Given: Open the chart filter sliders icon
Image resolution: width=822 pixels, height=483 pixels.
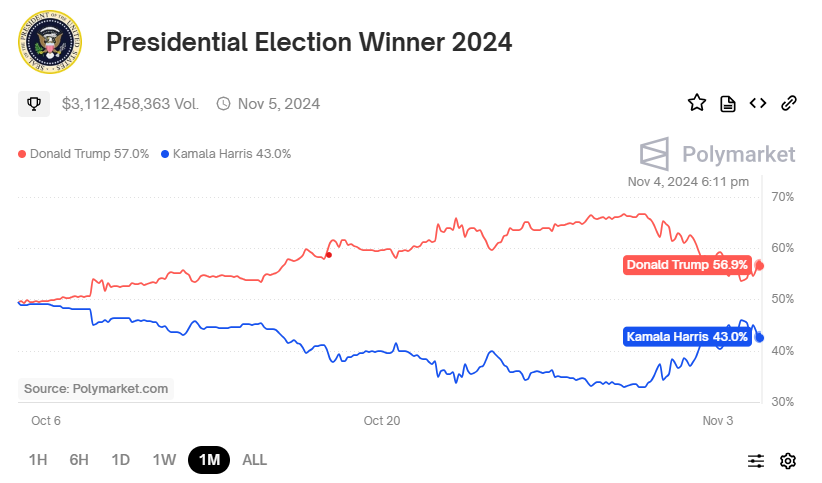Looking at the screenshot, I should 756,460.
